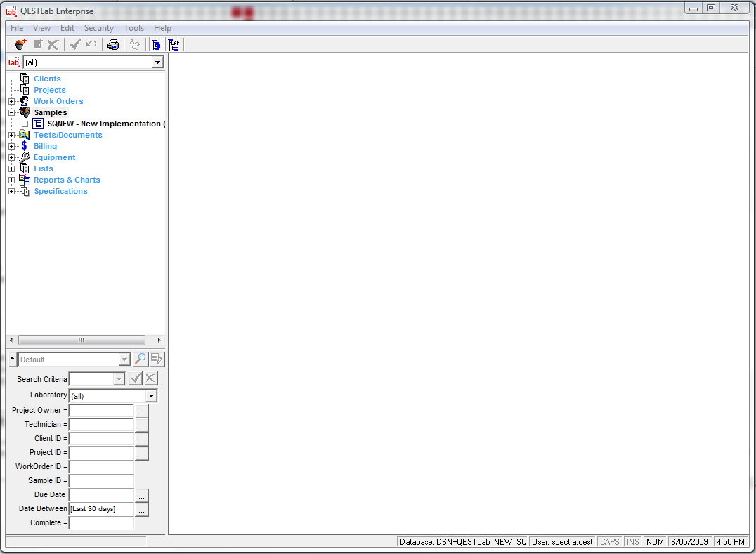The image size is (756, 554).
Task: Toggle the LAB tree view button
Action: [174, 44]
